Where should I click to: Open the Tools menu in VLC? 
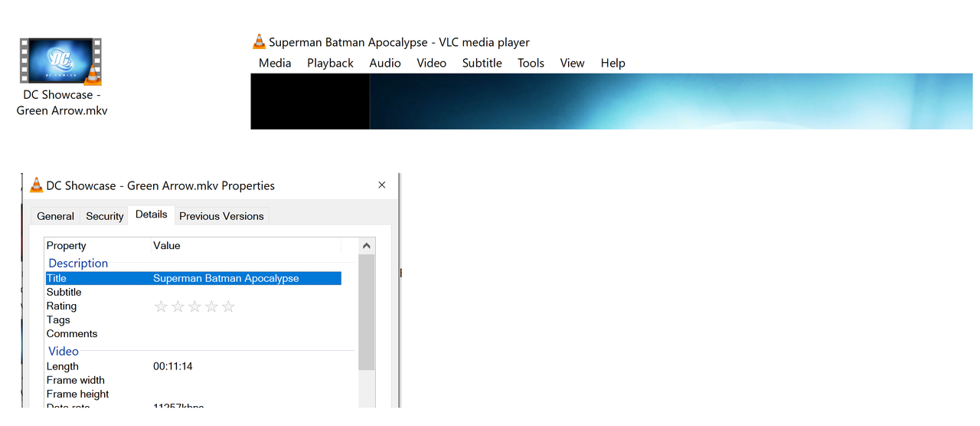(x=531, y=63)
